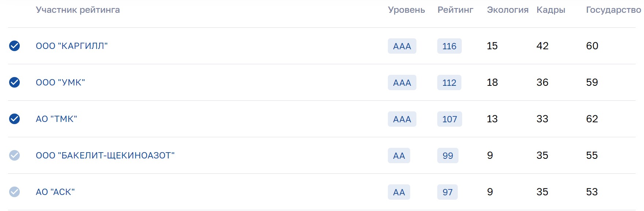
Task: Sort by the Кадры column header
Action: (x=551, y=10)
